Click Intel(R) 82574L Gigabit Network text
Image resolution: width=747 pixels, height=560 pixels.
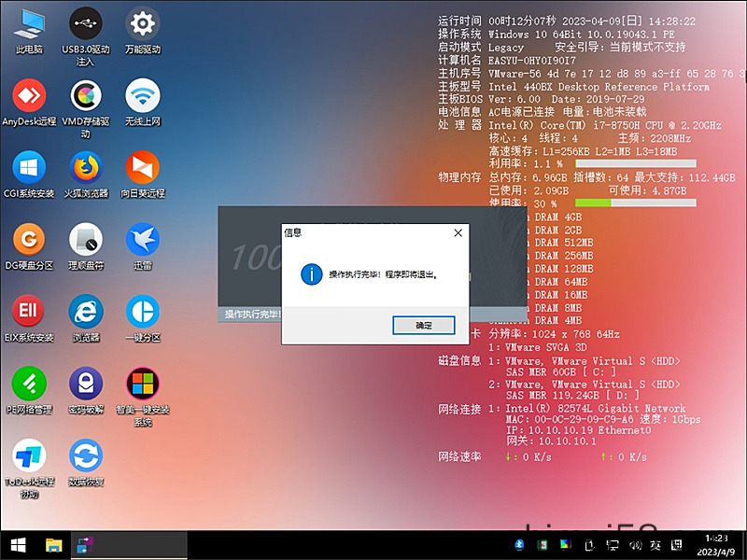click(x=596, y=409)
